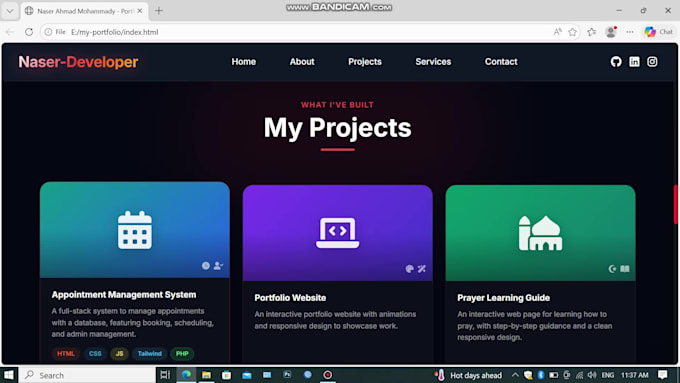Image resolution: width=680 pixels, height=383 pixels.
Task: Open Portfolio Website project title
Action: click(290, 298)
